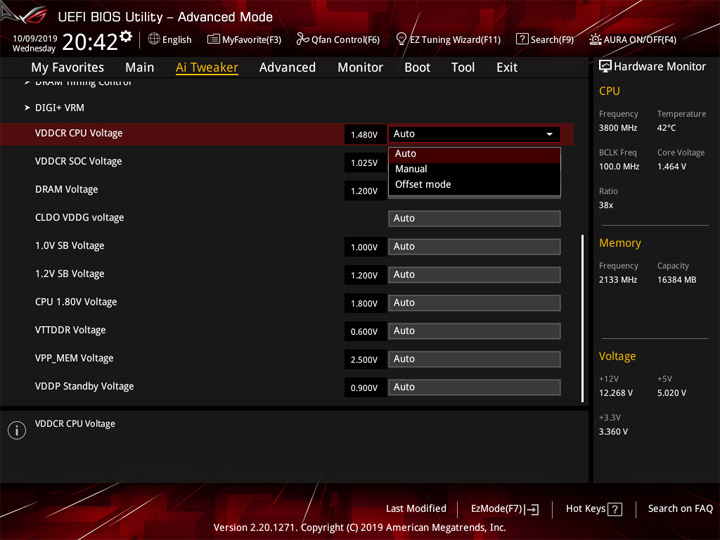Click the settings gear beside the clock
The width and height of the screenshot is (720, 540).
(126, 36)
